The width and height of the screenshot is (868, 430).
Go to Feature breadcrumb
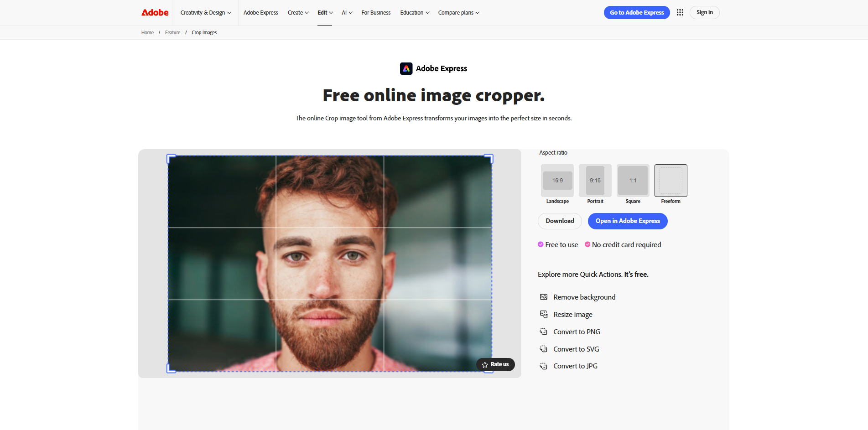(x=172, y=32)
